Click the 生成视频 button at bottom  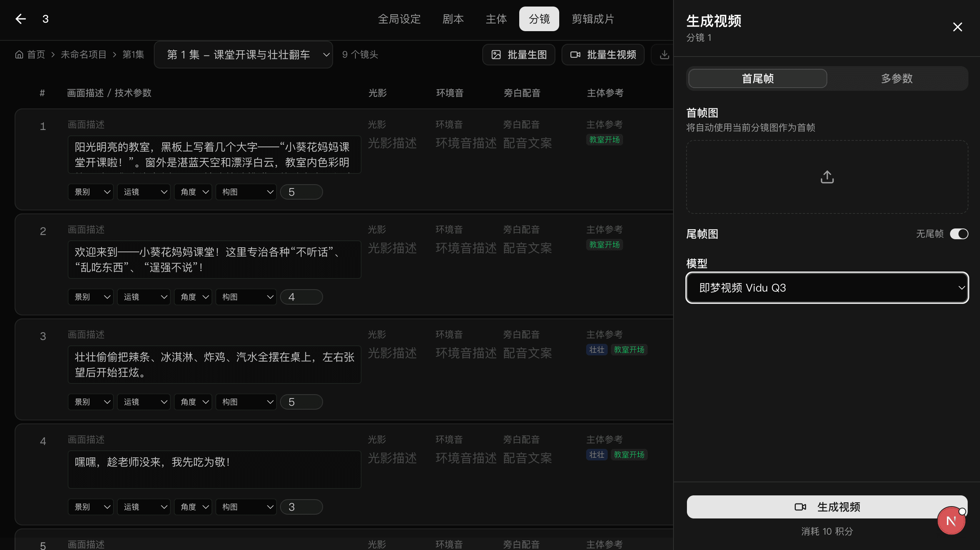[x=827, y=507]
